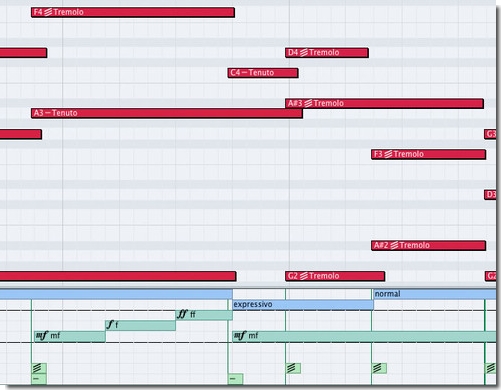The height and width of the screenshot is (390, 501).
Task: Select the G2 Tremolo note
Action: 335,276
